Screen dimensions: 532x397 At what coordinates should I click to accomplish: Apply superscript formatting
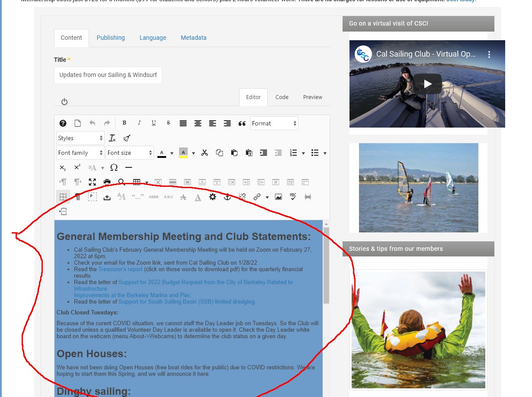pos(77,167)
